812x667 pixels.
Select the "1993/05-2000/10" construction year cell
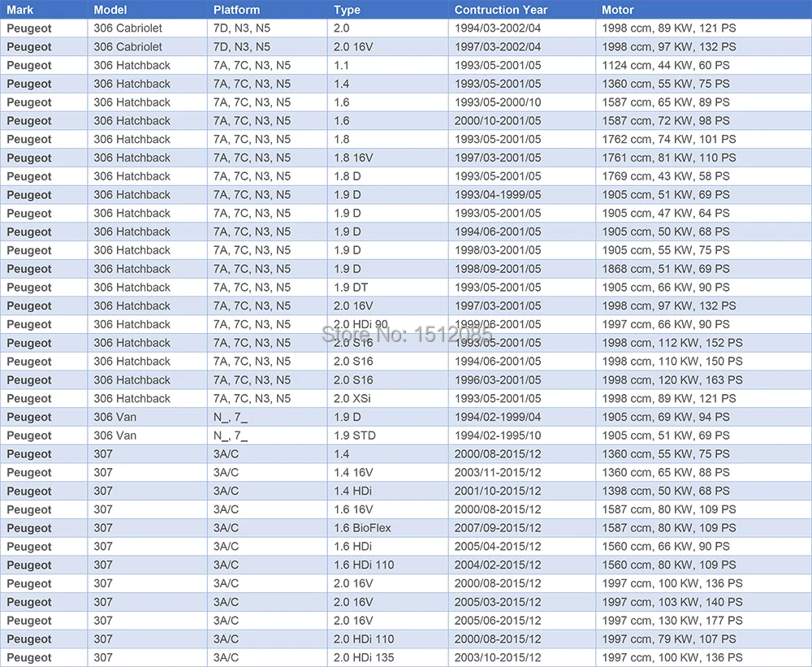(x=522, y=102)
